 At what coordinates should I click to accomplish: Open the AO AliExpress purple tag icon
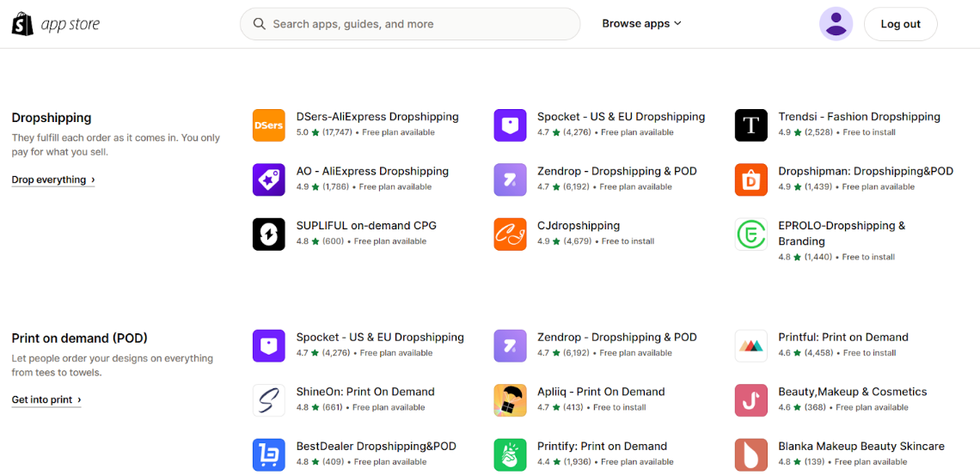(269, 180)
